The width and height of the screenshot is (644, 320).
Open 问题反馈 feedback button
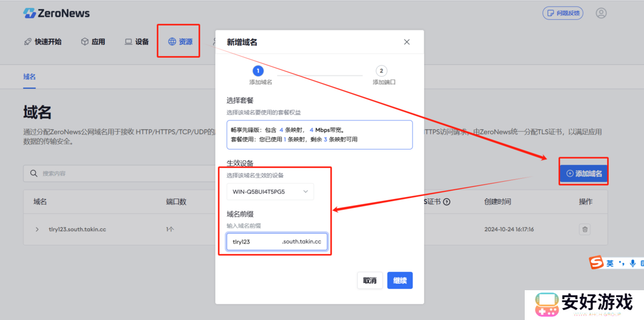562,13
